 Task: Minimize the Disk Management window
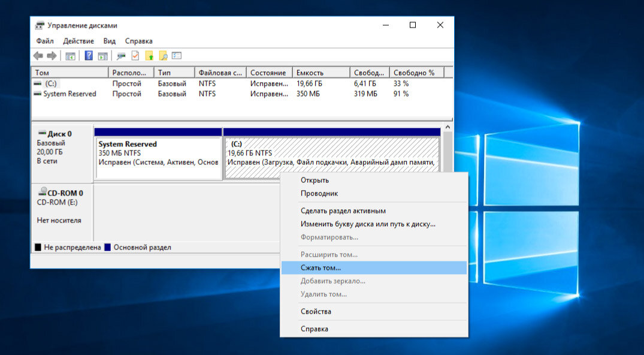[386, 25]
